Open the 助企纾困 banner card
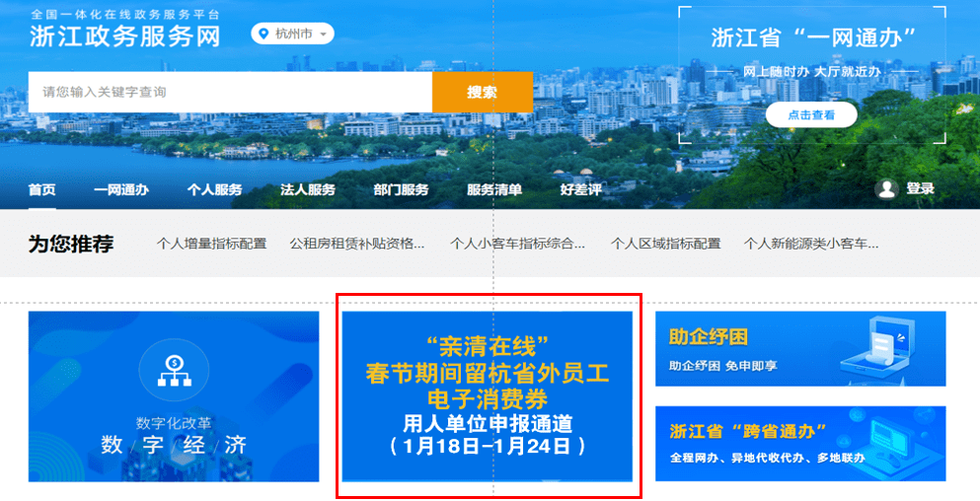Viewport: 980px width, 501px height. click(800, 349)
